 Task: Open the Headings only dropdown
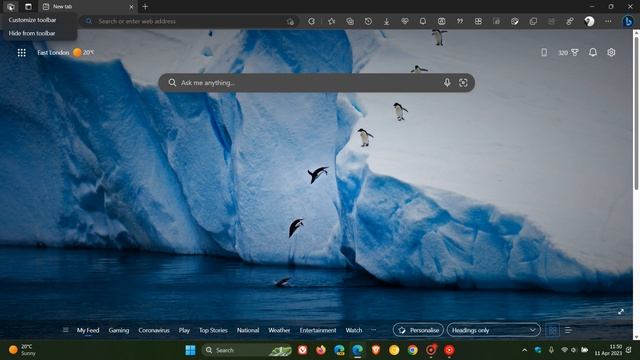(493, 330)
